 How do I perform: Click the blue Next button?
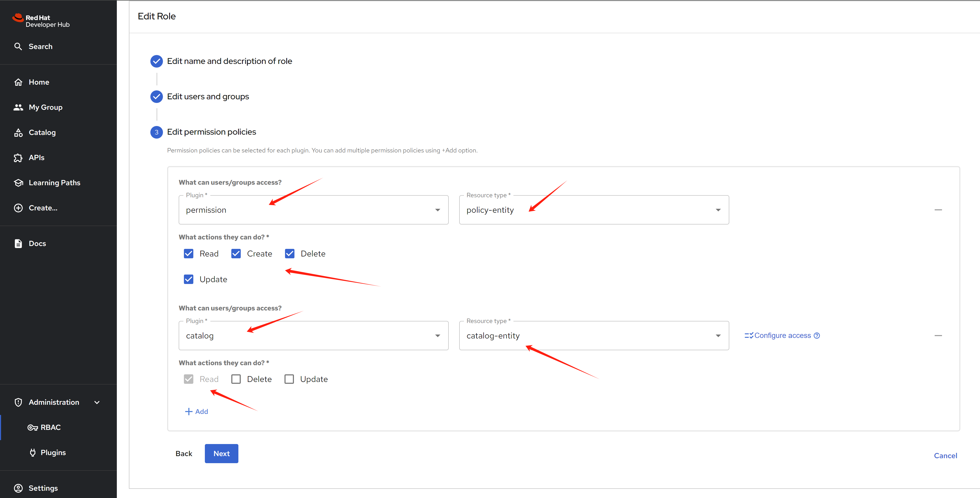pyautogui.click(x=221, y=453)
